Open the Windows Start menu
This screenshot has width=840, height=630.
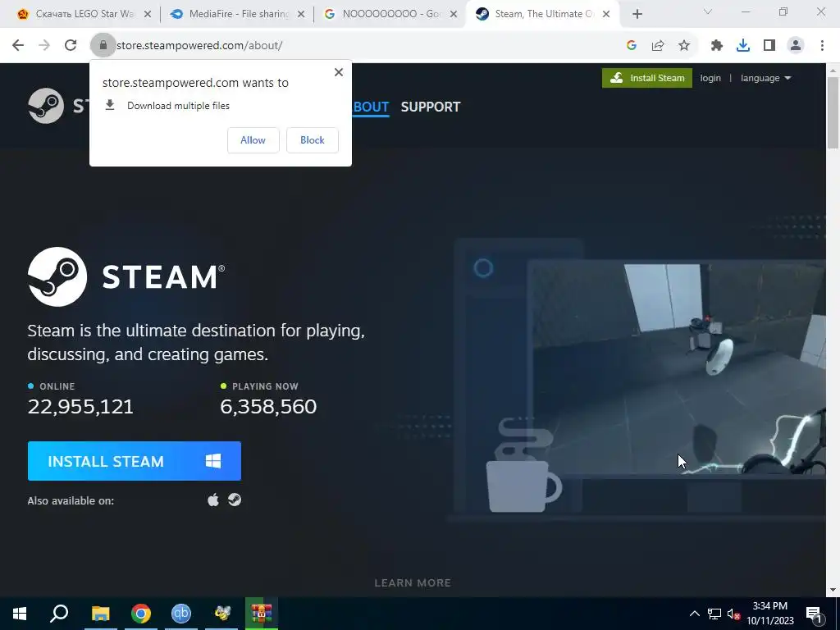point(20,614)
